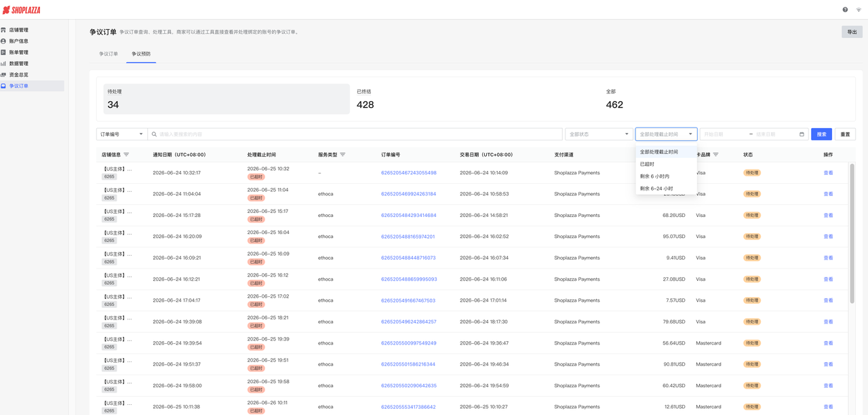Expand the 订单编号 search-type dropdown
The width and height of the screenshot is (868, 415).
pyautogui.click(x=122, y=134)
